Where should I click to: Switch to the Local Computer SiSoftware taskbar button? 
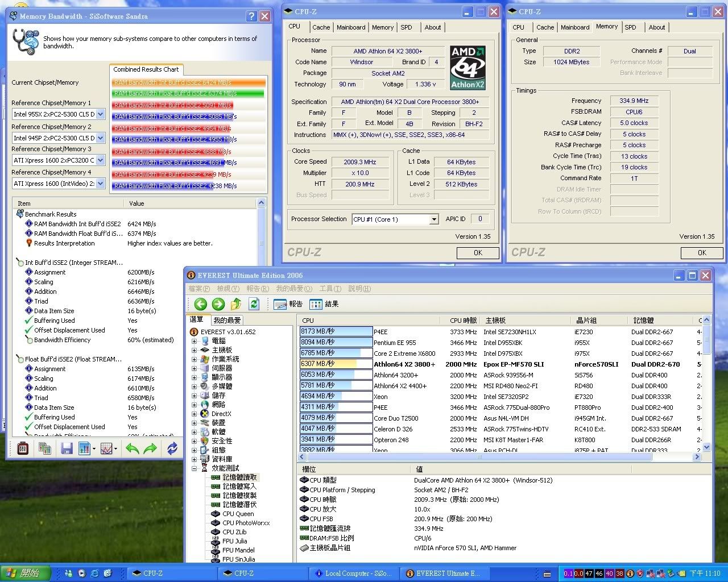tap(354, 573)
